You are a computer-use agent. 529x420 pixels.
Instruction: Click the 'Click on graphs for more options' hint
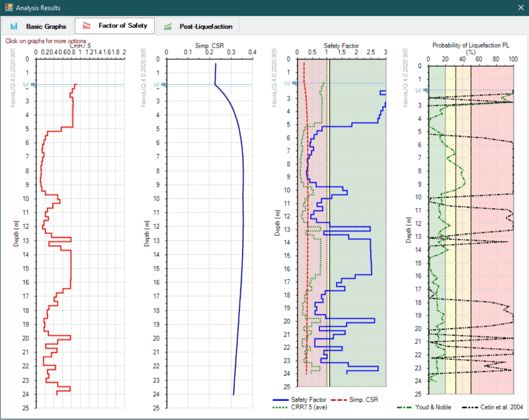click(x=46, y=41)
